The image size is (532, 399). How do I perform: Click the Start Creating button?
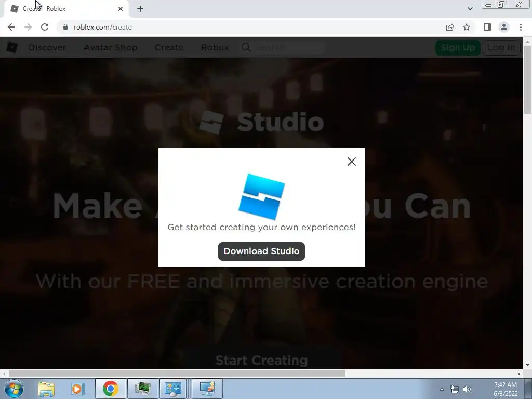coord(261,361)
